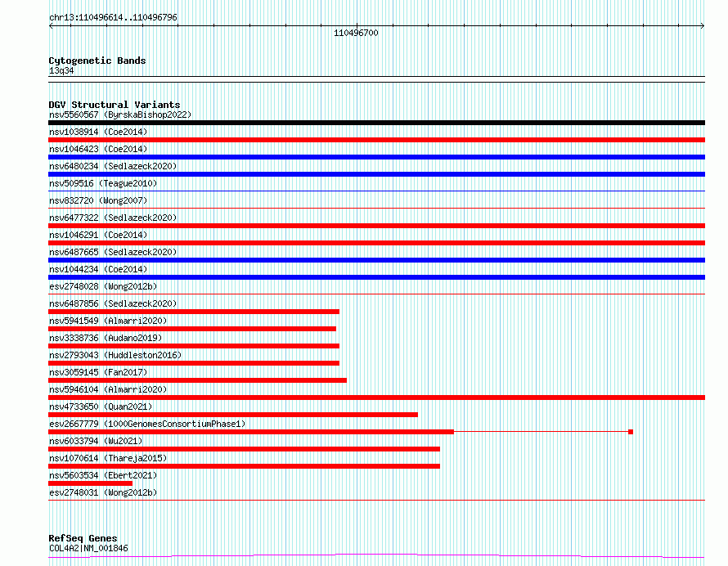Open variant nsv832720 (Wong2007) label
Viewport: 728px width, 566px height.
[98, 200]
